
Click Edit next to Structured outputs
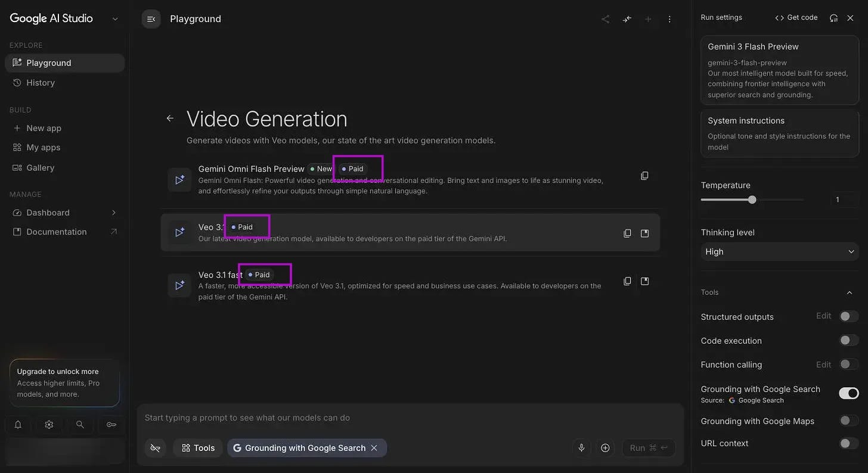point(823,316)
